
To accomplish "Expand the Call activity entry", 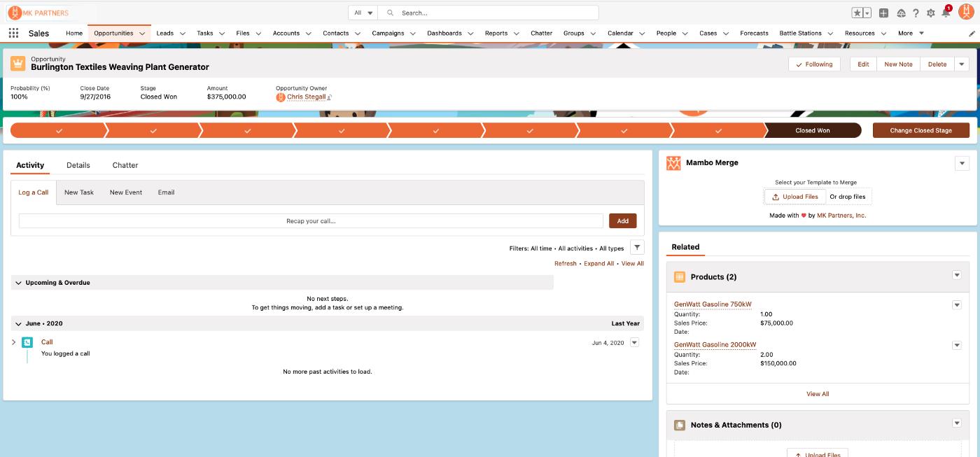I will point(13,342).
